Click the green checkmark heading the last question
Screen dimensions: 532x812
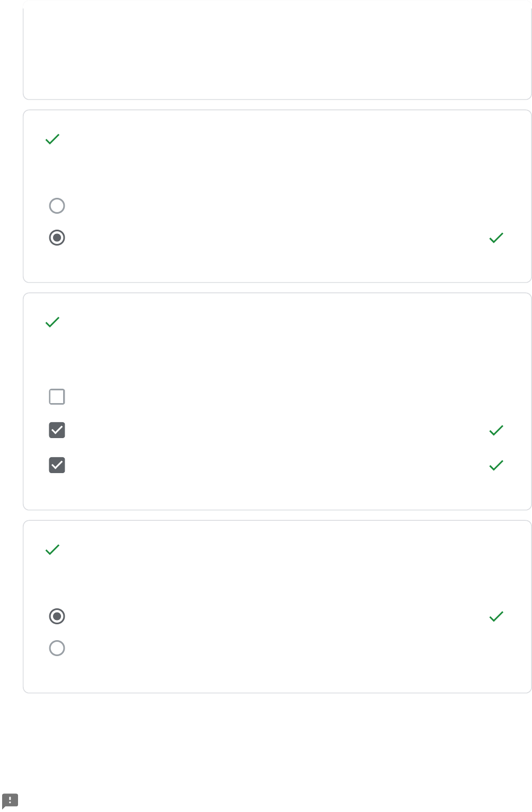pyautogui.click(x=53, y=549)
